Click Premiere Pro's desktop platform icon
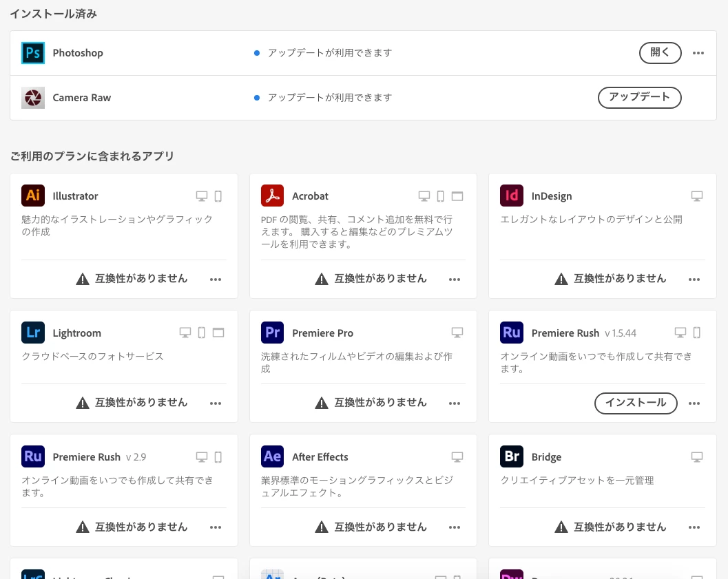 pos(457,333)
